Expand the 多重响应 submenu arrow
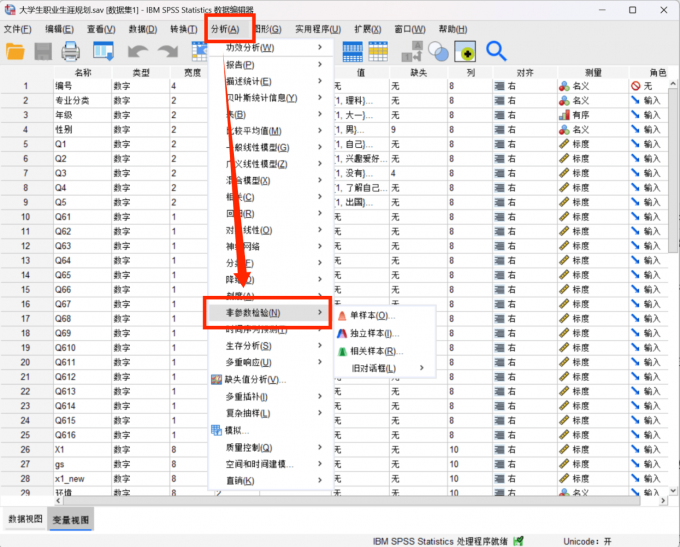This screenshot has height=547, width=680. coord(320,362)
